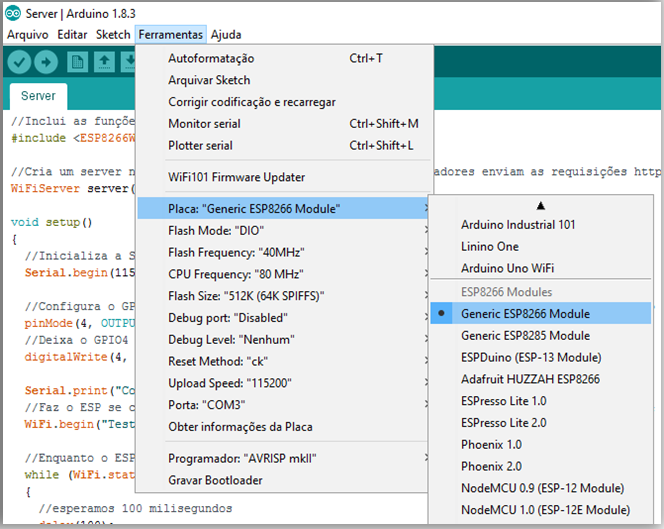Select Arduino Uno WiFi board

tap(541, 268)
